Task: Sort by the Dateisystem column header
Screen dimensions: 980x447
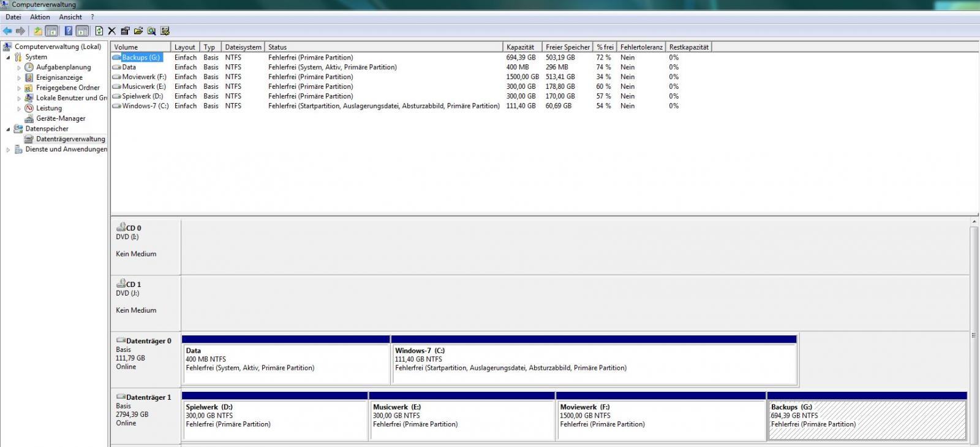Action: [x=243, y=47]
